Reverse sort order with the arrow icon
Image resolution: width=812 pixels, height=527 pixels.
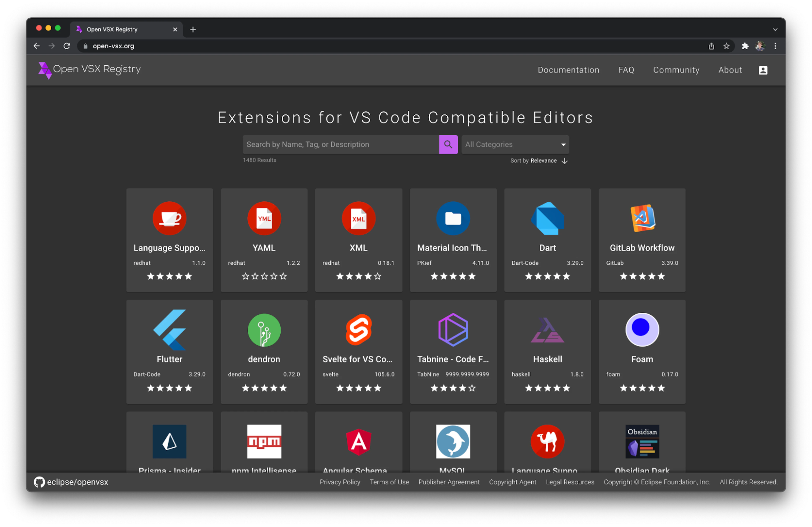pos(564,161)
